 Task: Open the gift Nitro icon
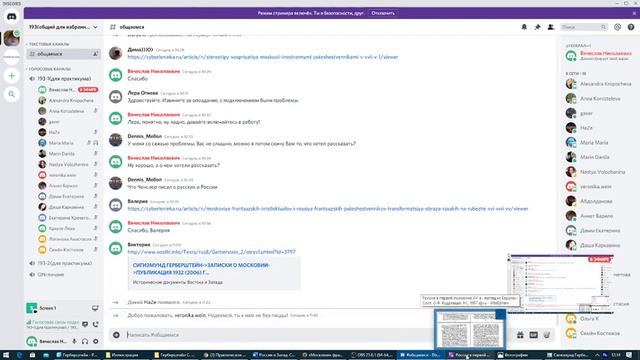tap(520, 335)
